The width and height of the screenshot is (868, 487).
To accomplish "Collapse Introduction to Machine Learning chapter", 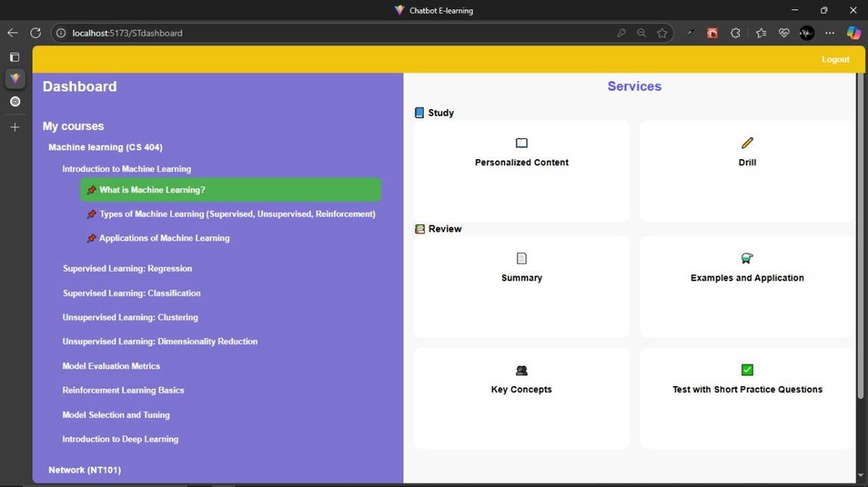I will 126,169.
